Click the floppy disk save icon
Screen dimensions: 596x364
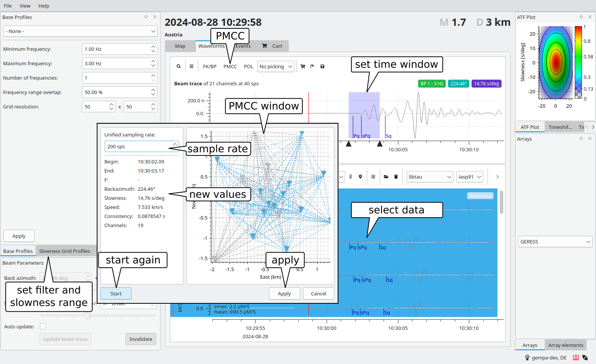(322, 66)
